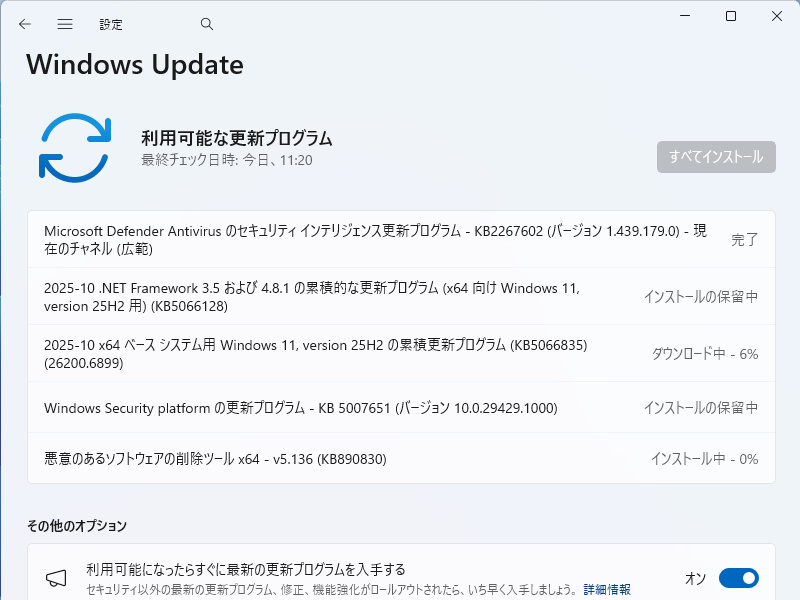Viewport: 800px width, 600px height.
Task: Click the 利用可能な更新プログラム heading
Action: coord(237,138)
